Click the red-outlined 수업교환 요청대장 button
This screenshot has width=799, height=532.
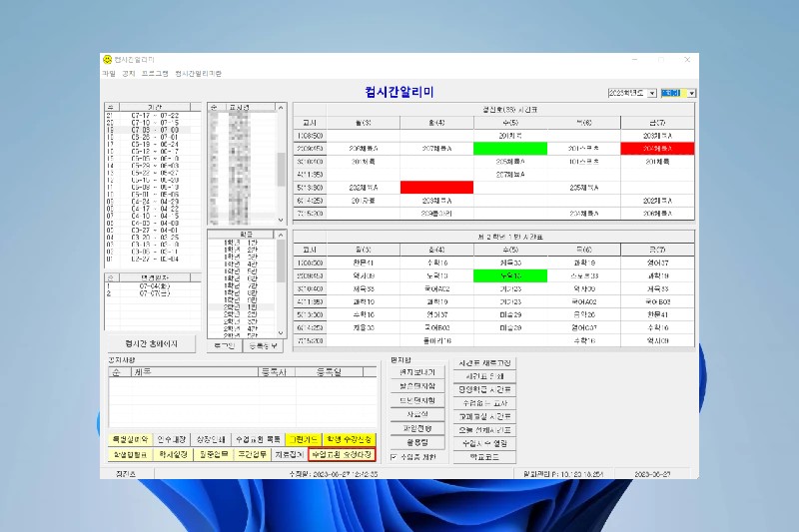click(343, 454)
